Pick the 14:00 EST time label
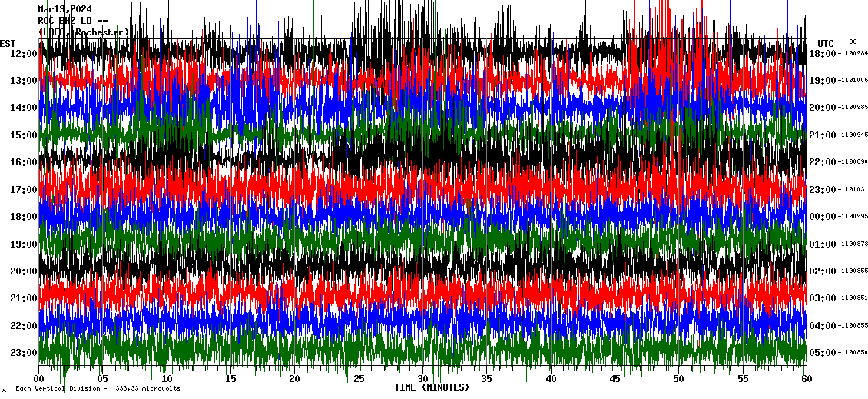Screen dimensions: 868x399 23,108
